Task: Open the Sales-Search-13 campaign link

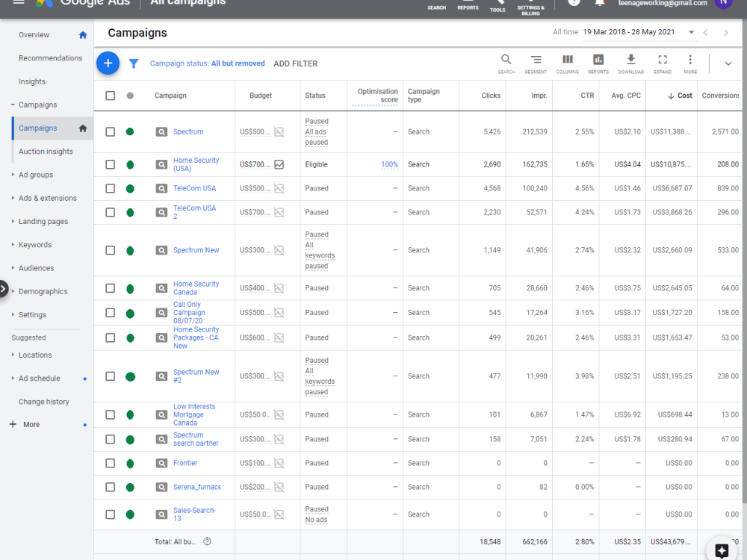Action: point(194,514)
